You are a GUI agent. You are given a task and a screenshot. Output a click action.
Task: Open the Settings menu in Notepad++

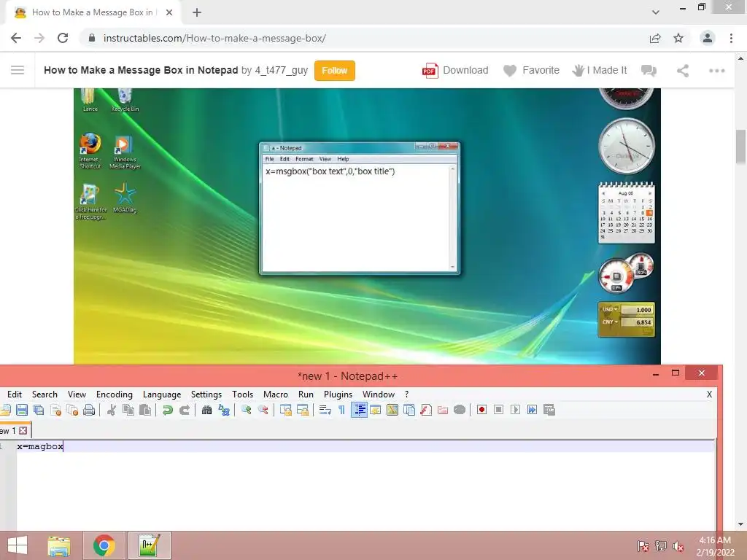(x=206, y=394)
